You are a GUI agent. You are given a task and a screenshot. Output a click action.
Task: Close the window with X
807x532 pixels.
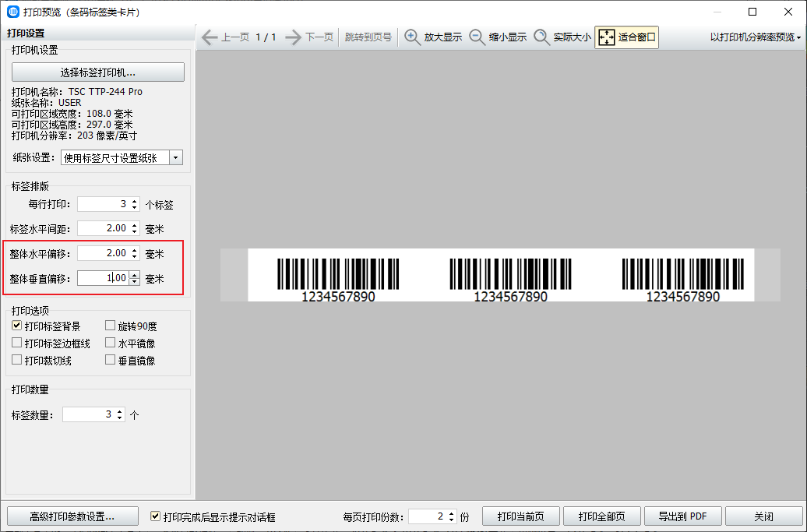(x=788, y=12)
